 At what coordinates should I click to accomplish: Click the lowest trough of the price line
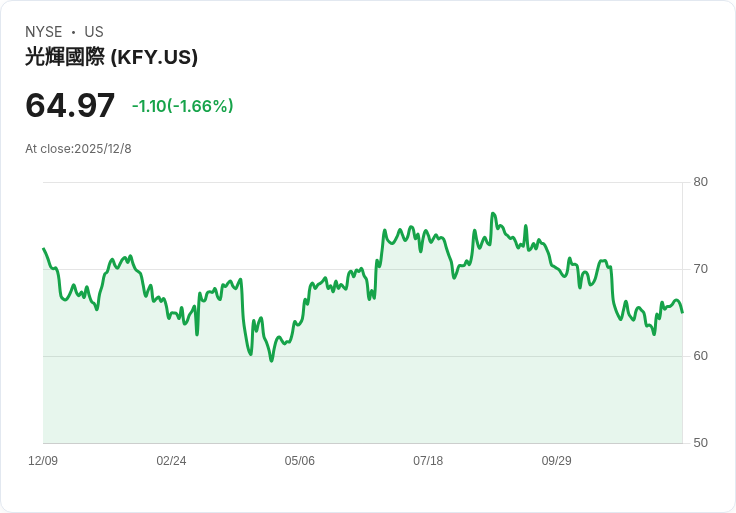tap(271, 360)
